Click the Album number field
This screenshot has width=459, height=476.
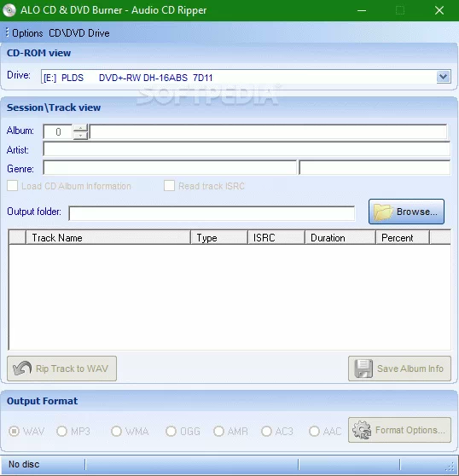[x=58, y=131]
